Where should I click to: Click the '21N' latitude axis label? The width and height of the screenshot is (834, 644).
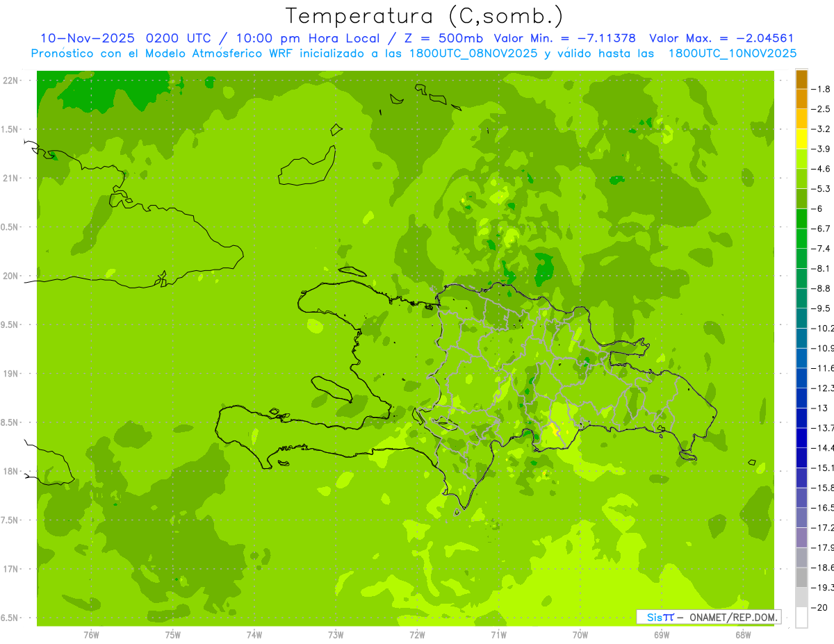pyautogui.click(x=11, y=178)
